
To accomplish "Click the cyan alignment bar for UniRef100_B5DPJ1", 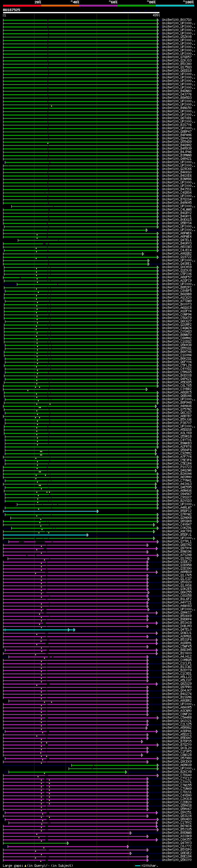I will (x=46, y=535).
